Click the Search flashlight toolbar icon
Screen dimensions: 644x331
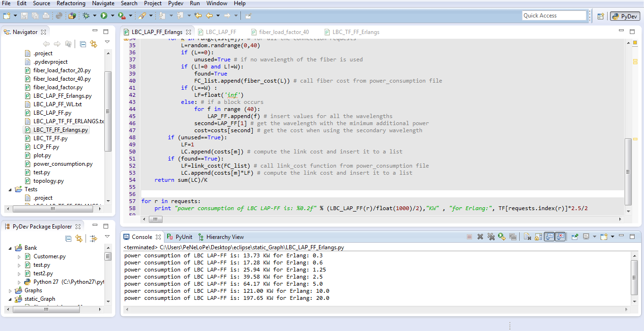(142, 16)
